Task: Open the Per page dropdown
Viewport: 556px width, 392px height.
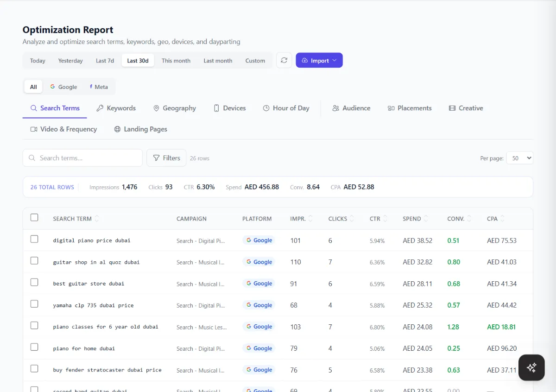Action: 520,158
